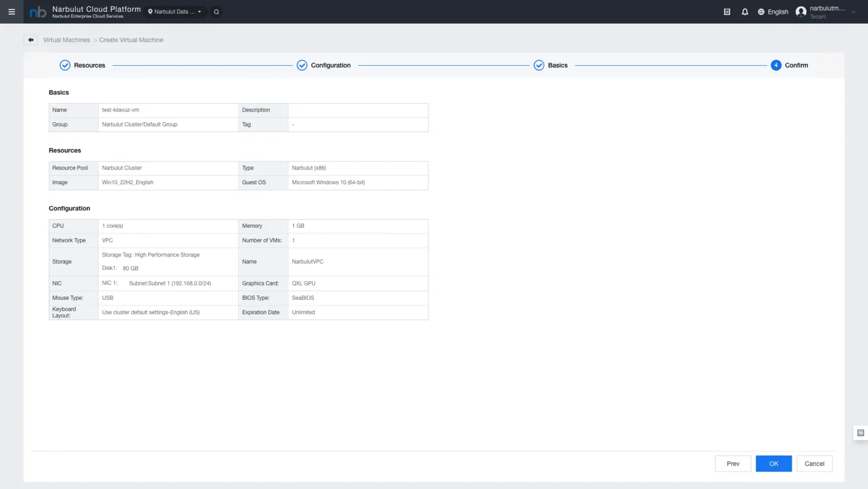Click Narbulut Cluster/Default Group value
The height and width of the screenshot is (489, 868).
click(x=139, y=124)
